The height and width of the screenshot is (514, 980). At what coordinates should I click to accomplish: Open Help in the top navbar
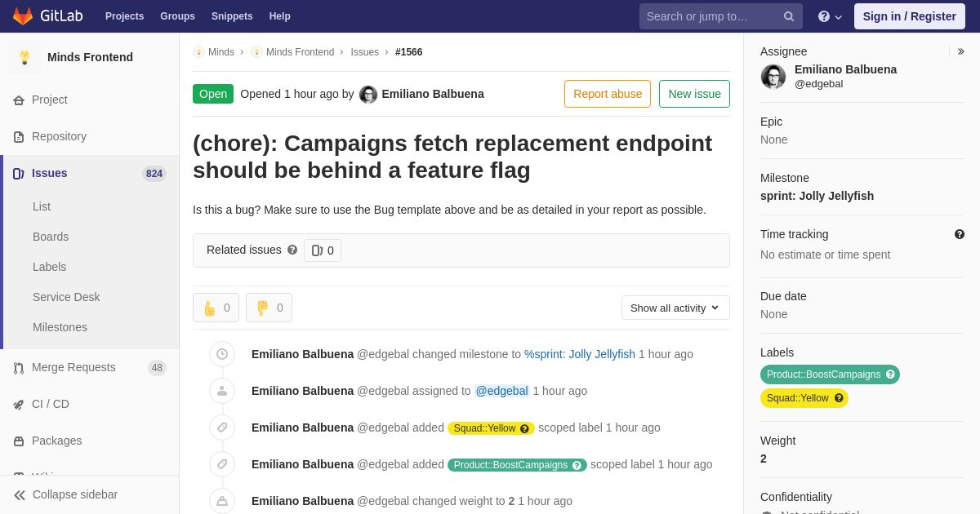280,16
